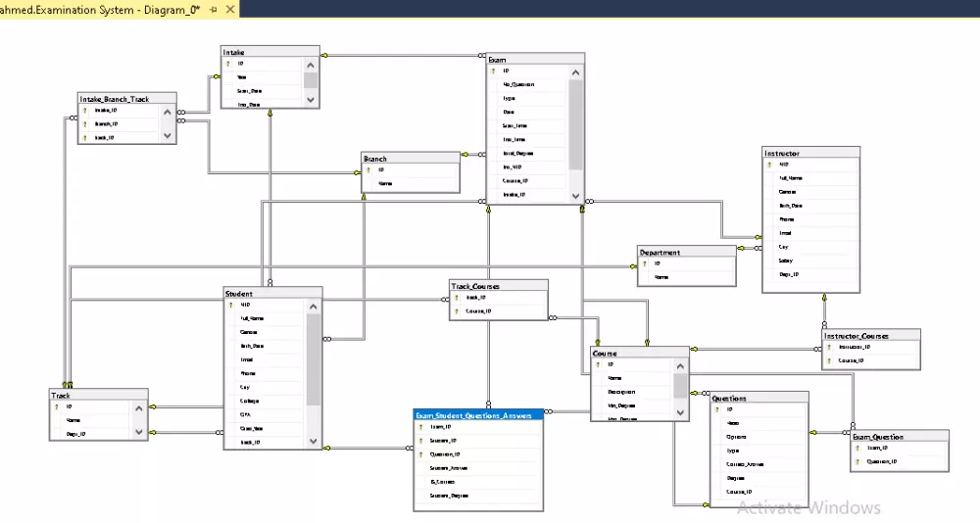Pin the Diagram_0 document tab
Screen dimensions: 980x523
[x=214, y=10]
